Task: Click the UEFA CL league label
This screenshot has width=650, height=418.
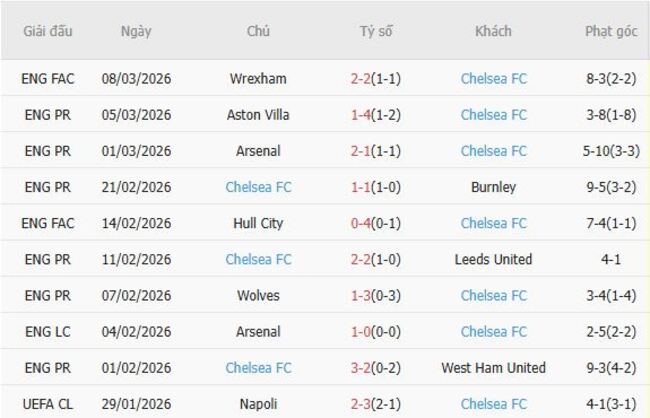Action: point(48,404)
